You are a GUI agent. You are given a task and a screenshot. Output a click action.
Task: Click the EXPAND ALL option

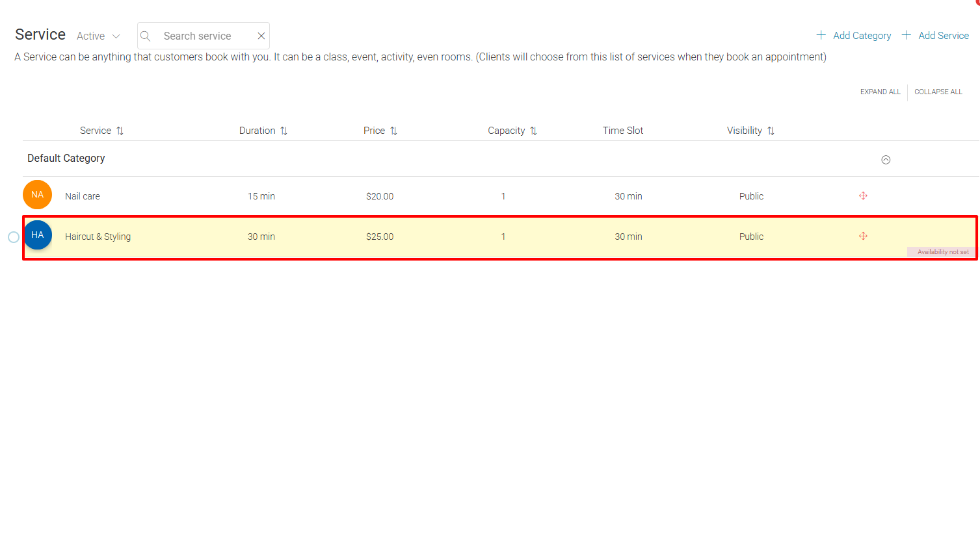(880, 92)
